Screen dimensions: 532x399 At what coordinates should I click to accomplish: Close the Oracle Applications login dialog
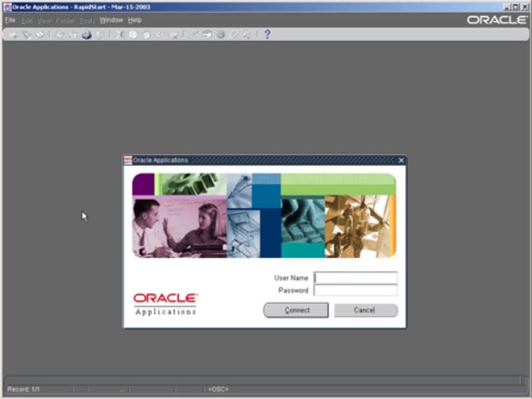pos(401,160)
